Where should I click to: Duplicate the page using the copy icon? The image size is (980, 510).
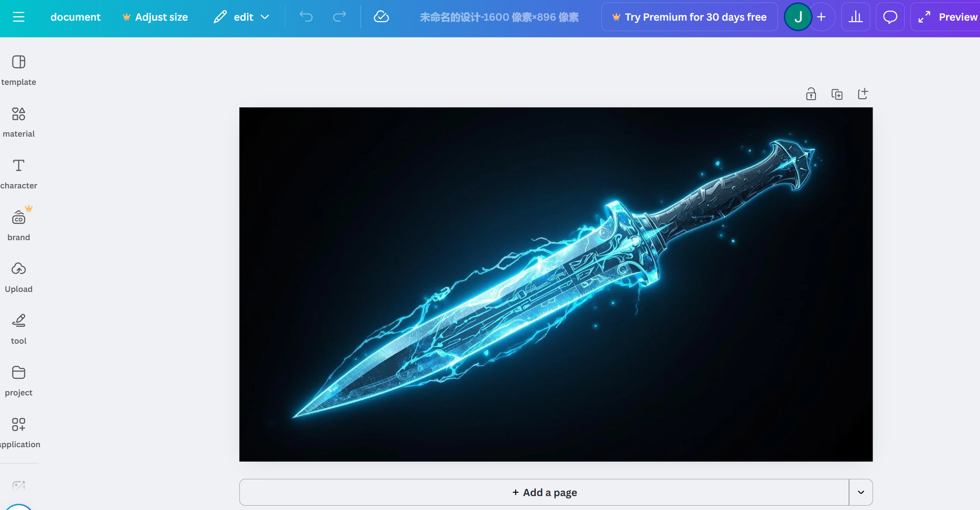pyautogui.click(x=837, y=94)
